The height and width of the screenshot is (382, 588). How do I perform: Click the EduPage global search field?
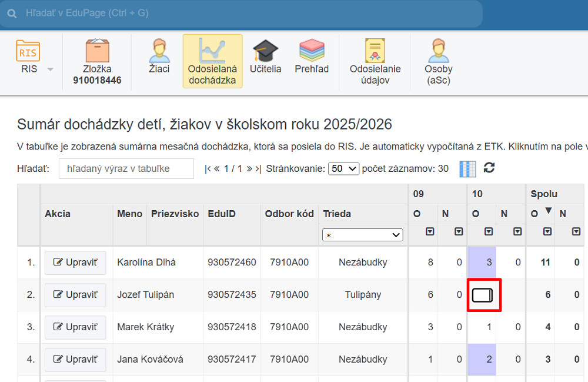click(247, 13)
